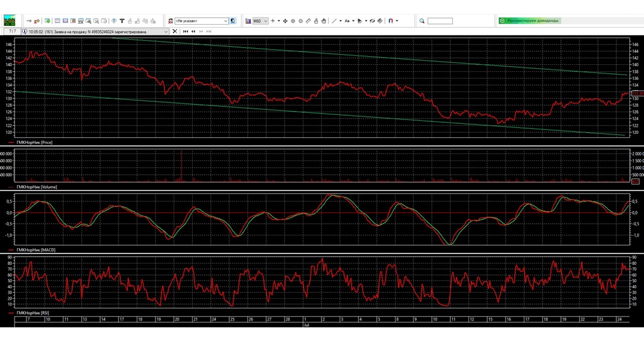The image size is (644, 362).
Task: Close the message bar with X
Action: click(x=175, y=31)
